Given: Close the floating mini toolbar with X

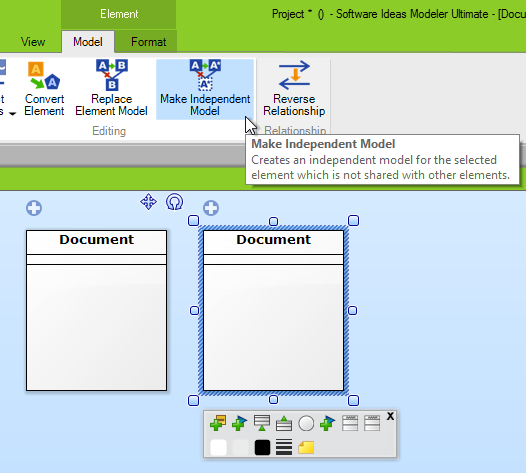Looking at the screenshot, I should pos(390,416).
